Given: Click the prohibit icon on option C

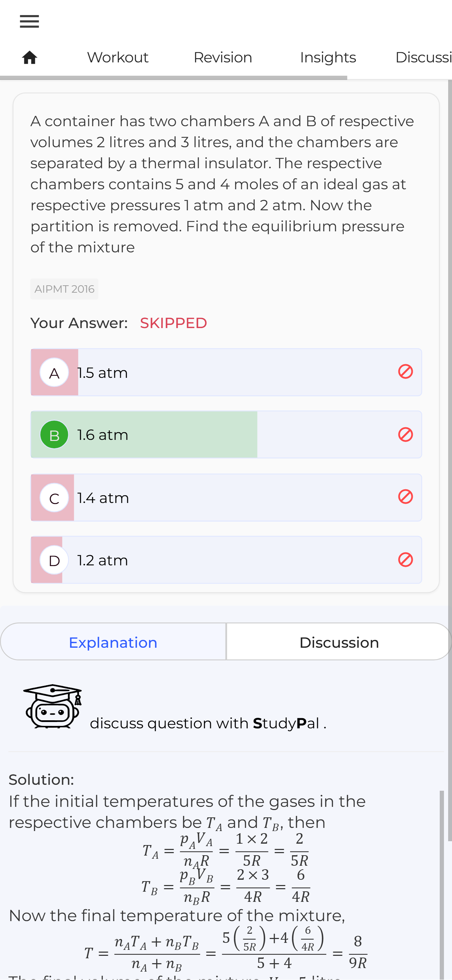Looking at the screenshot, I should point(405,496).
